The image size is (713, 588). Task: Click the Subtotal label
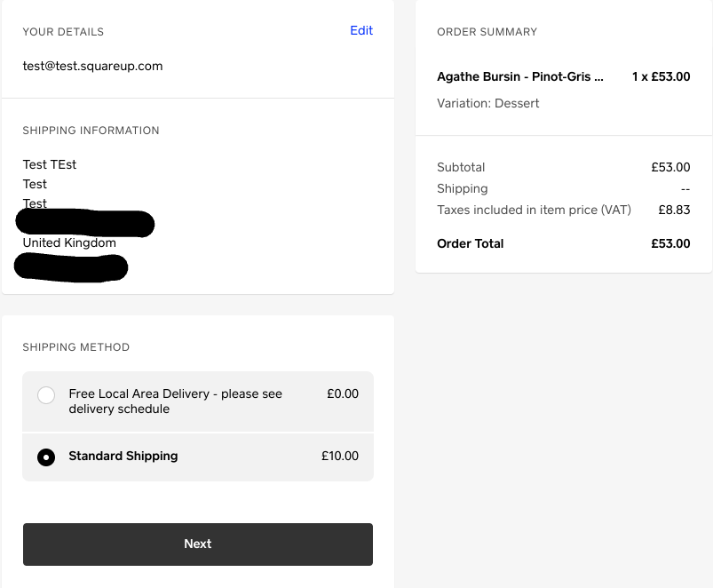coord(461,167)
